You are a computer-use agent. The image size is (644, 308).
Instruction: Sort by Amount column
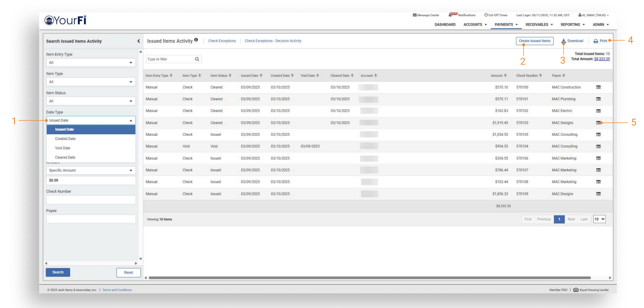499,76
